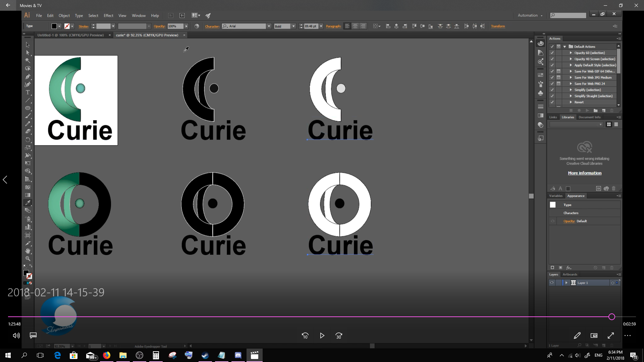This screenshot has height=362, width=644.
Task: Select the Type tool
Action: pyautogui.click(x=28, y=92)
